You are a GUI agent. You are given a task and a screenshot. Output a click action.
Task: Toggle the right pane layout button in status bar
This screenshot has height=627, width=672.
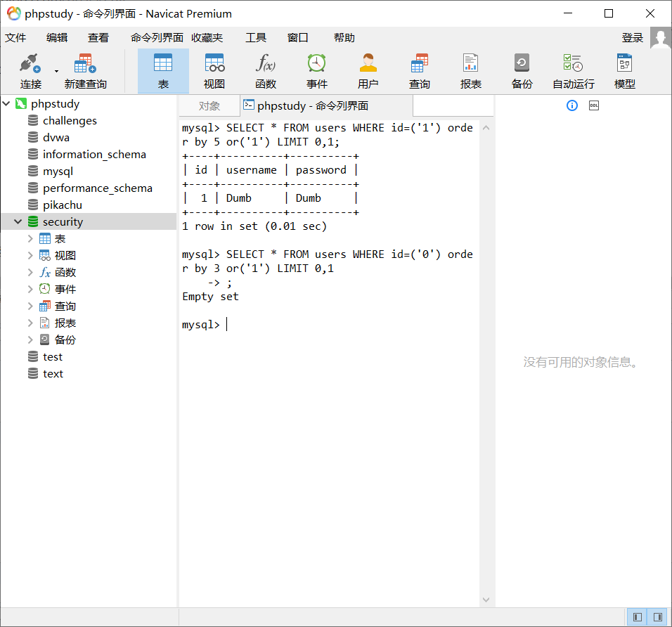pyautogui.click(x=658, y=617)
